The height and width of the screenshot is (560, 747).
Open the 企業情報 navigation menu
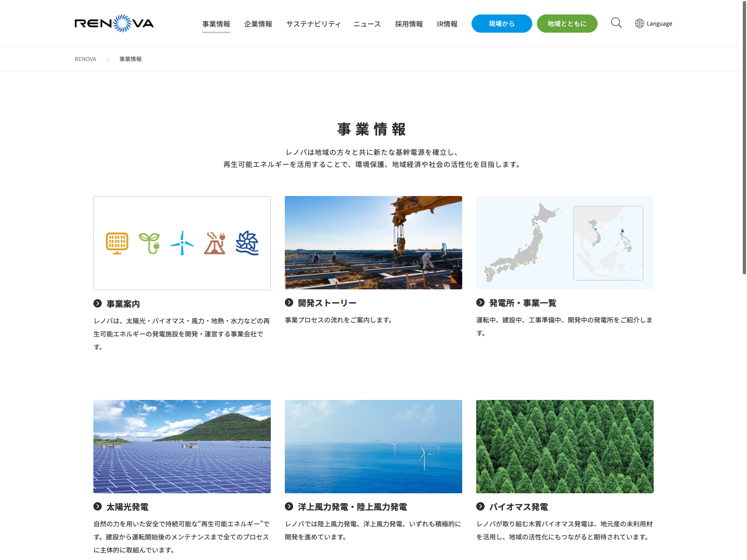click(258, 24)
